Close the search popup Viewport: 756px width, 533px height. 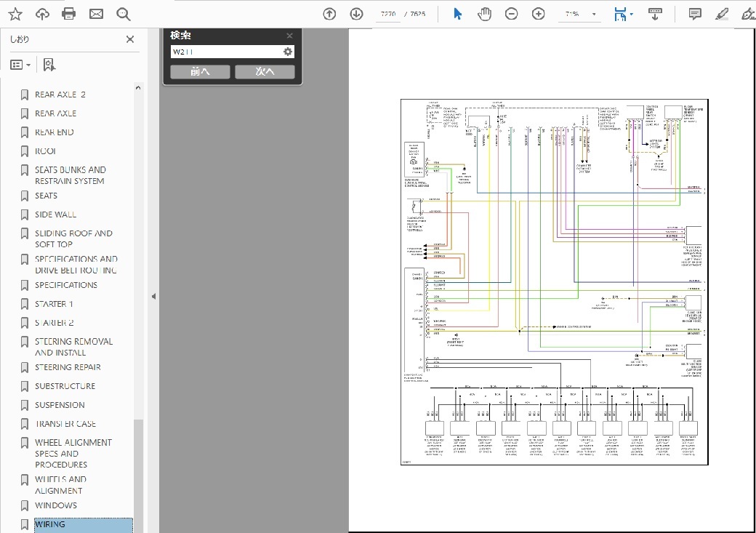click(x=289, y=36)
